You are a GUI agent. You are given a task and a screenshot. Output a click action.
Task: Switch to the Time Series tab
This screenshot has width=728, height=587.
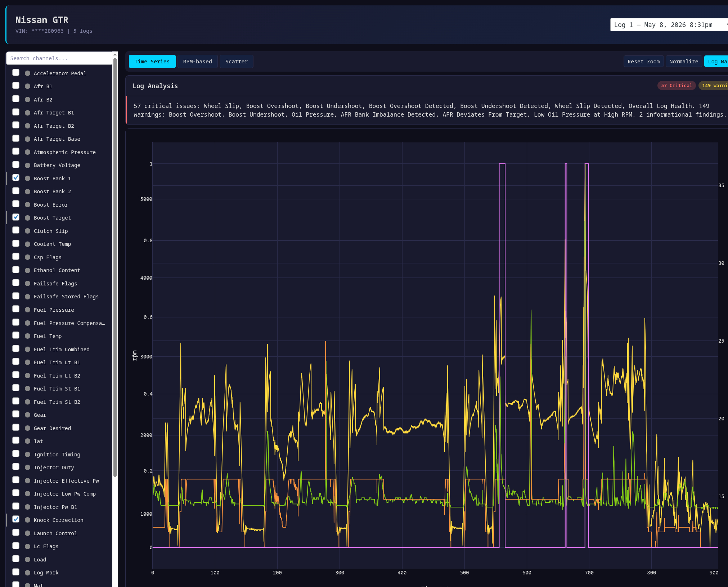coord(152,62)
